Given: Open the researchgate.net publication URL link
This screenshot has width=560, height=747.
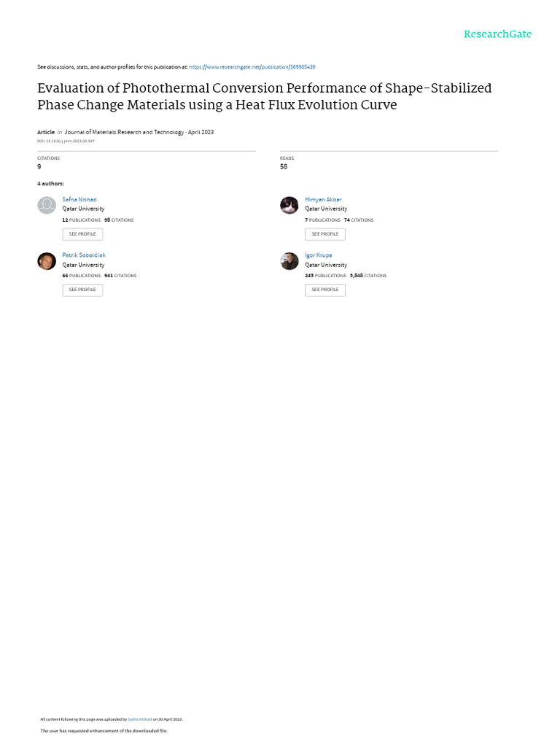Looking at the screenshot, I should tap(252, 67).
